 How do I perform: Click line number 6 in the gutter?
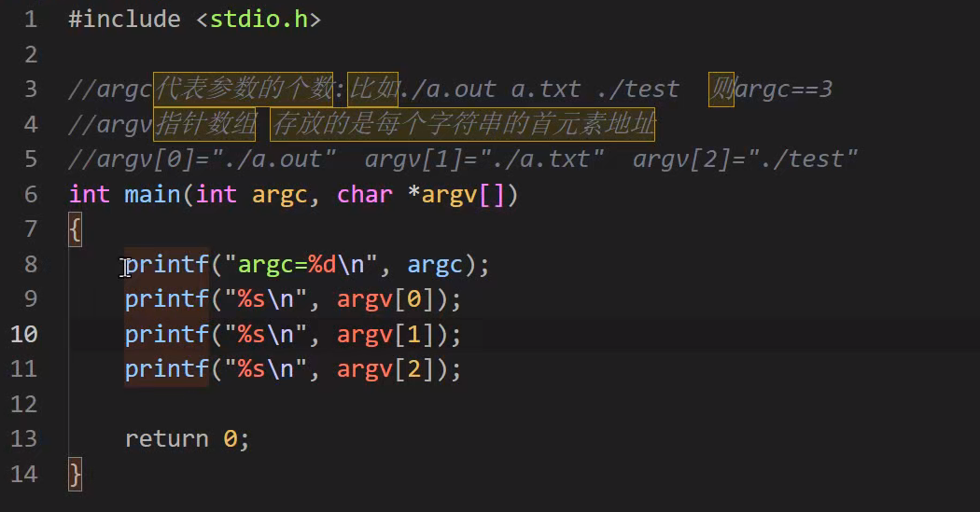pyautogui.click(x=31, y=194)
